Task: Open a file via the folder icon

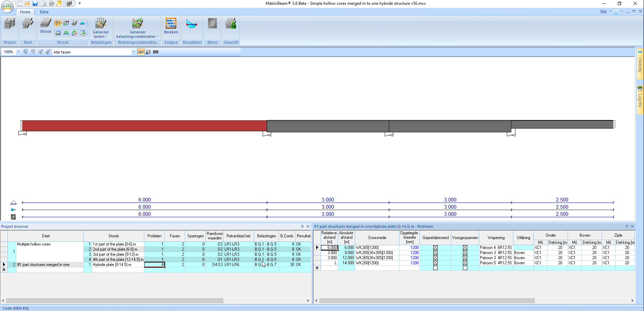Action: click(27, 3)
